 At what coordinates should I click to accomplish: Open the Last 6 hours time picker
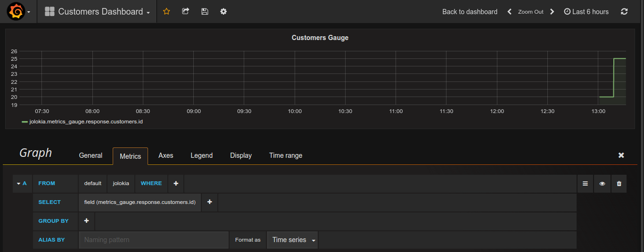pyautogui.click(x=586, y=12)
